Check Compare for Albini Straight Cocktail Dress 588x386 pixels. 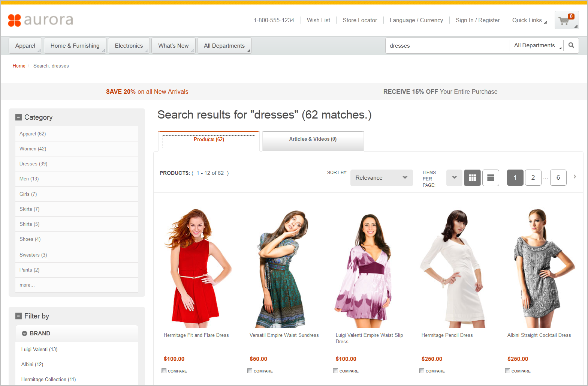[507, 371]
